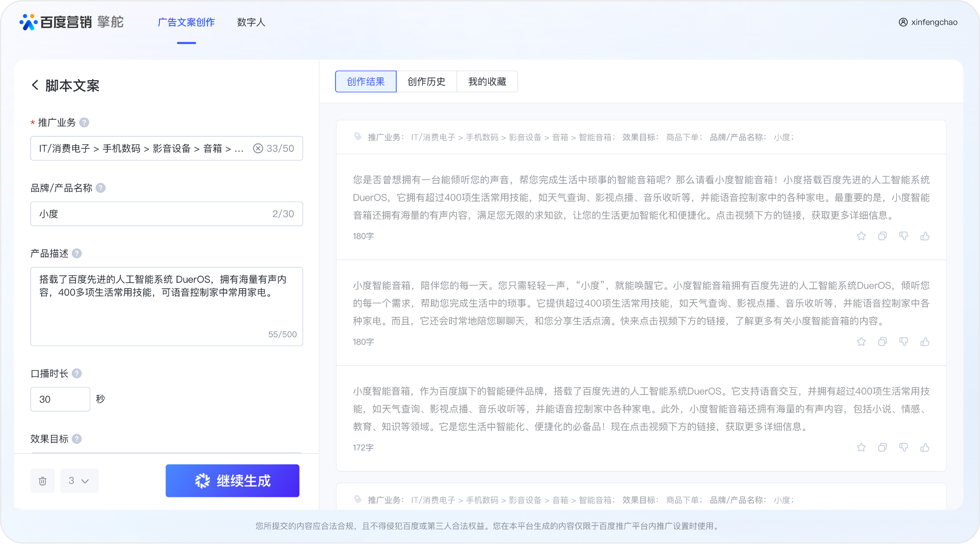Click the first result text starting 您是否曾想拥有
Image resolution: width=980 pixels, height=544 pixels.
[x=641, y=198]
